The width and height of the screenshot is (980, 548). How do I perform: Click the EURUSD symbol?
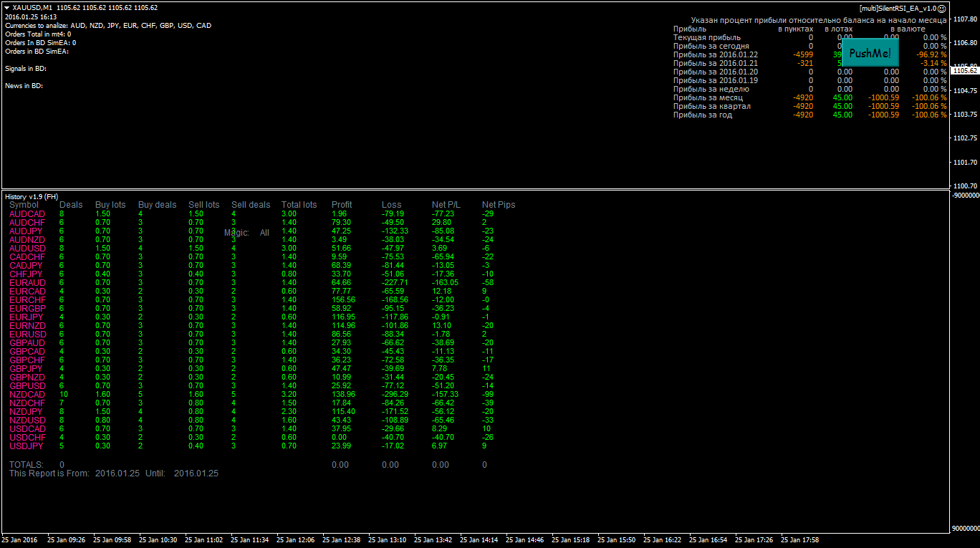click(x=27, y=334)
